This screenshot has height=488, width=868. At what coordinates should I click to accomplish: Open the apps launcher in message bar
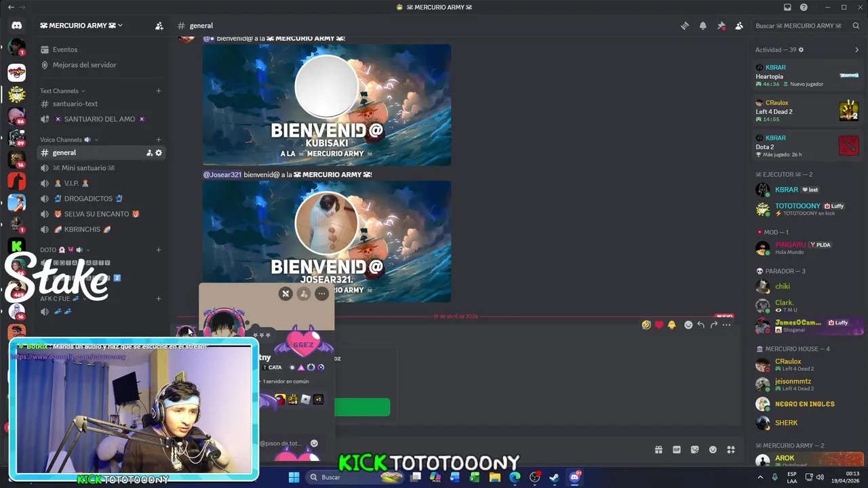pyautogui.click(x=731, y=449)
